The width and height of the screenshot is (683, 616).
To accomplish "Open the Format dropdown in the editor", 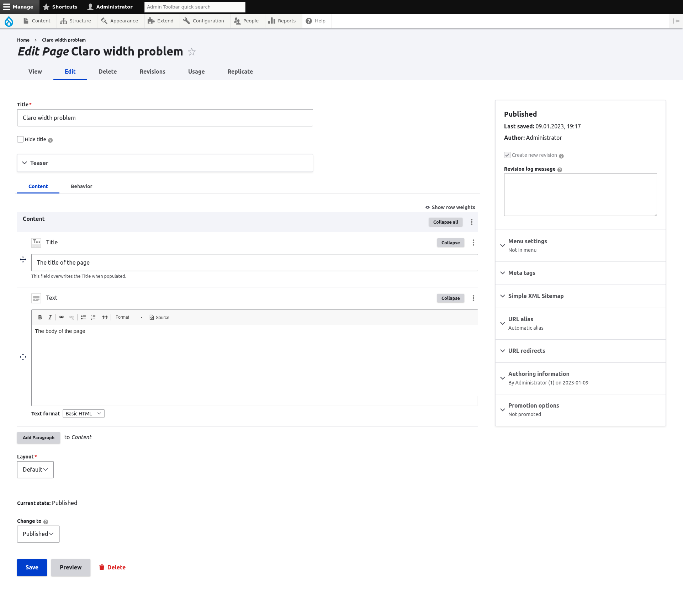I will 129,317.
